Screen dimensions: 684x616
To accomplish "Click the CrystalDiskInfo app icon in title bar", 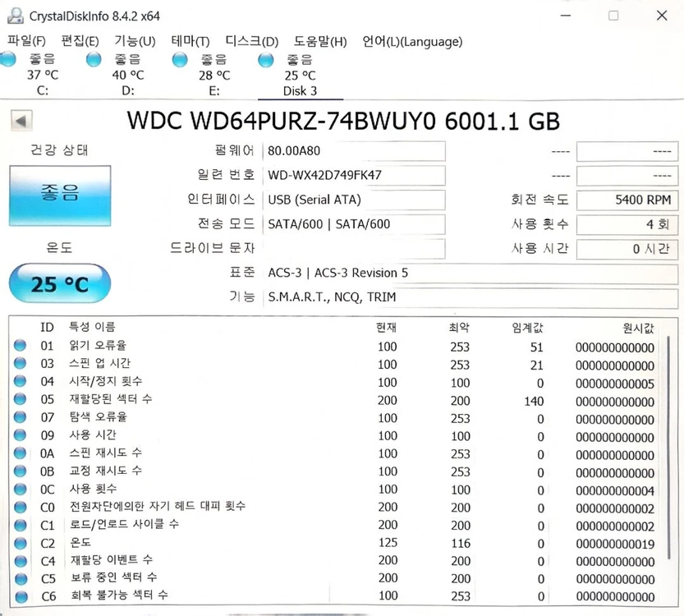I will (x=16, y=16).
